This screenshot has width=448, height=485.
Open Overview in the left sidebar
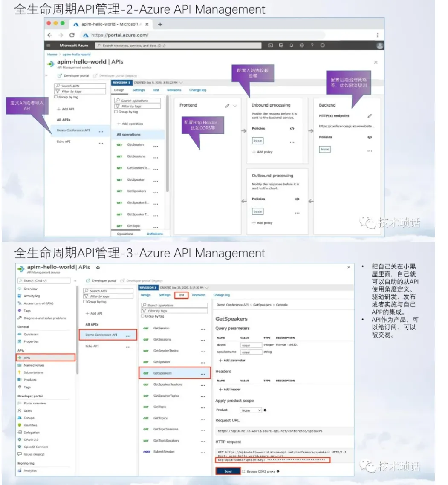(30, 289)
